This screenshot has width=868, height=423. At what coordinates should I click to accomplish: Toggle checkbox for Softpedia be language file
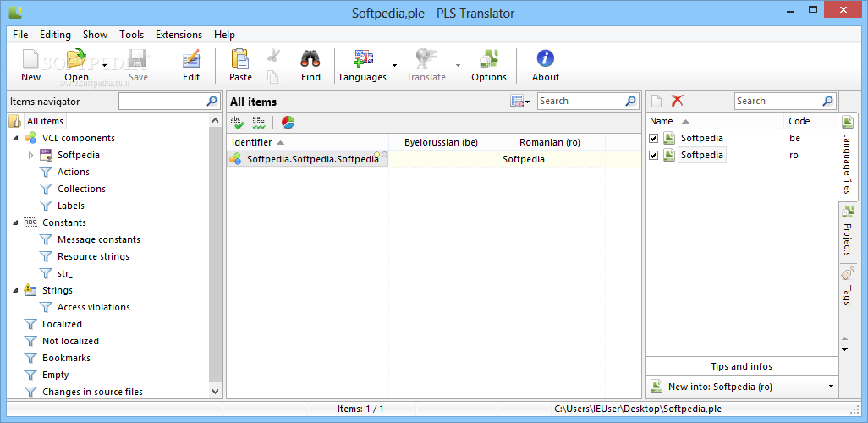point(653,139)
